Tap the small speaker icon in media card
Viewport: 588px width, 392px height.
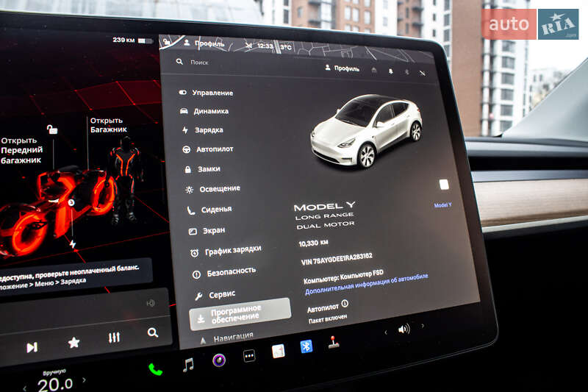tap(151, 303)
